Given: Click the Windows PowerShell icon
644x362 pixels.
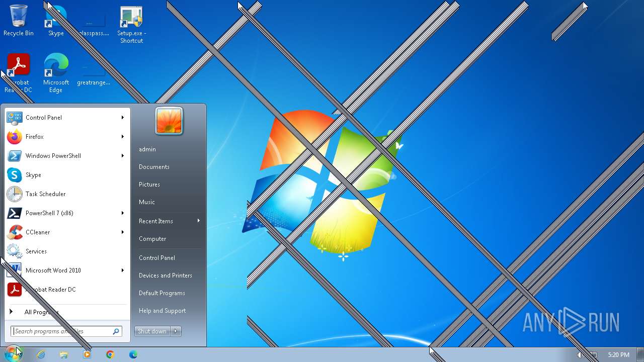Looking at the screenshot, I should click(x=15, y=156).
